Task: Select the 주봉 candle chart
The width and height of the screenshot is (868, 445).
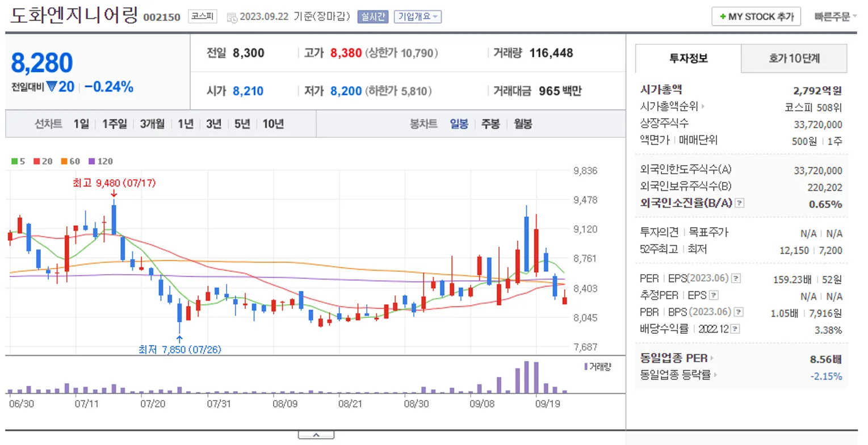Action: 490,124
